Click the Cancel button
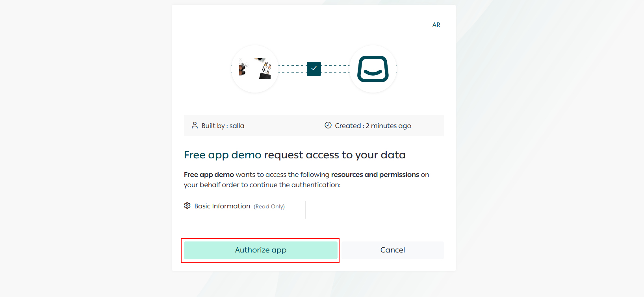Image resolution: width=644 pixels, height=297 pixels. [392, 250]
